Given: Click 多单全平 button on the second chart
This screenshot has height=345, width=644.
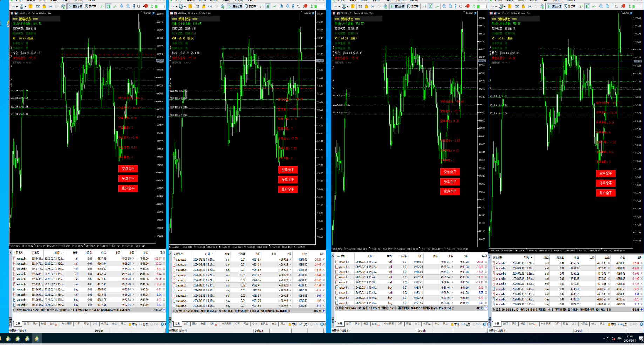Looking at the screenshot, I should (x=288, y=179).
